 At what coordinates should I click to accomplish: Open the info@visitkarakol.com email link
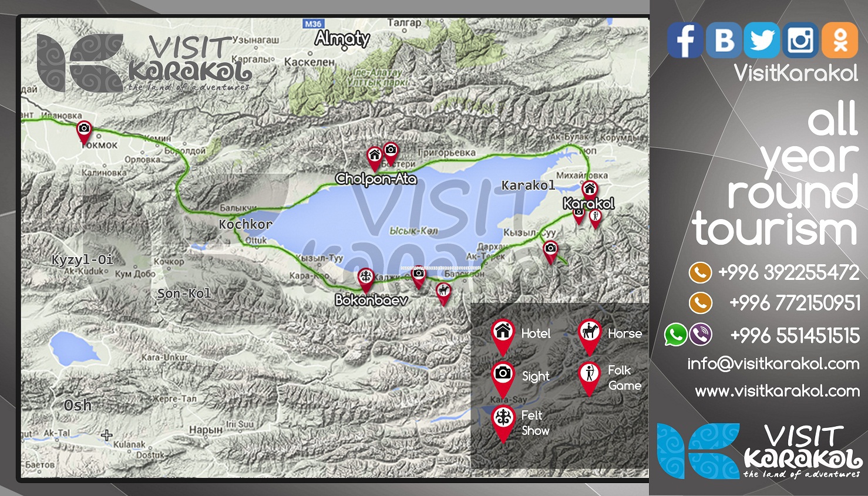[773, 364]
